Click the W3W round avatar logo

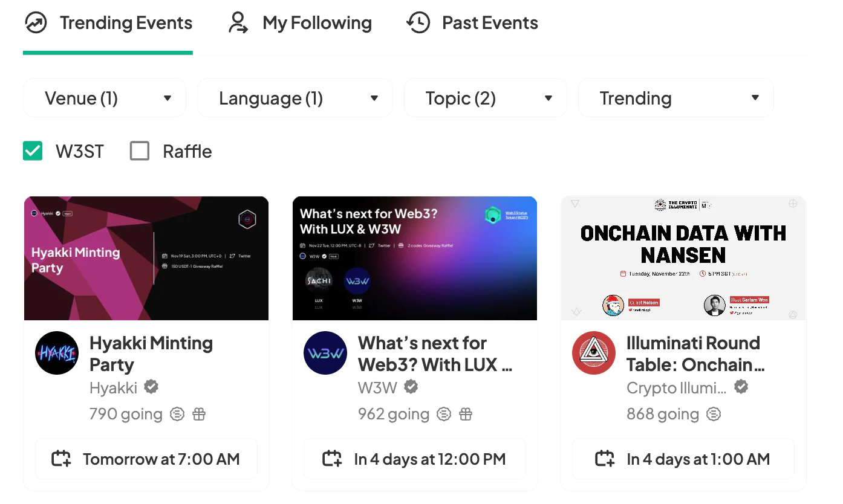[x=325, y=353]
